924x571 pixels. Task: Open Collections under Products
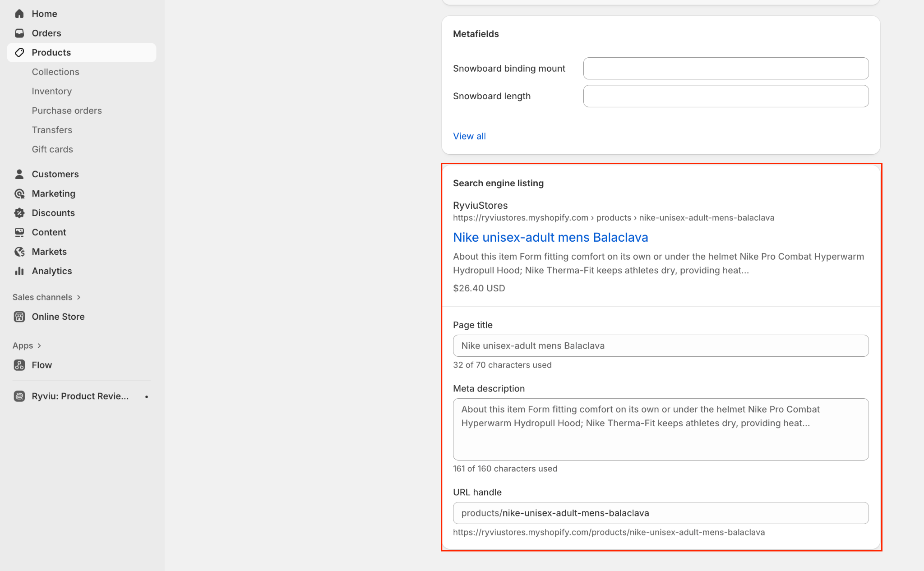click(55, 72)
